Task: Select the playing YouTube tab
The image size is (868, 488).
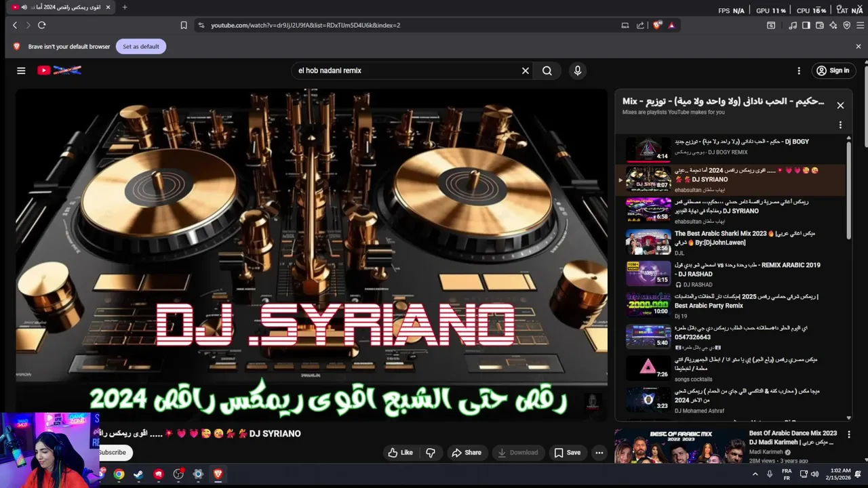Action: coord(61,7)
